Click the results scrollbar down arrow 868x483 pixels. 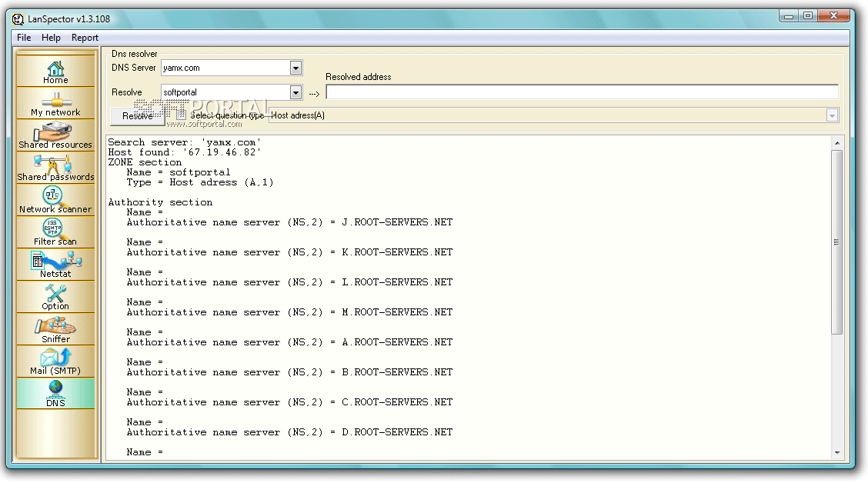[x=837, y=452]
